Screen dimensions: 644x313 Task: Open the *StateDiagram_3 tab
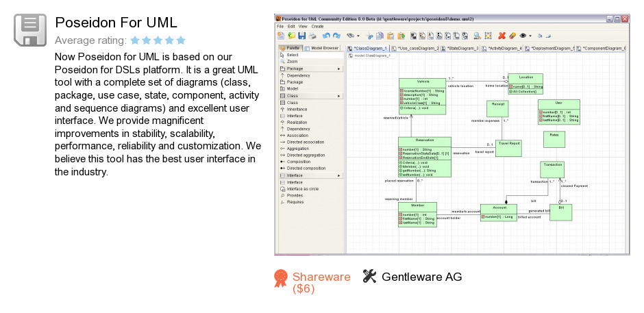460,48
